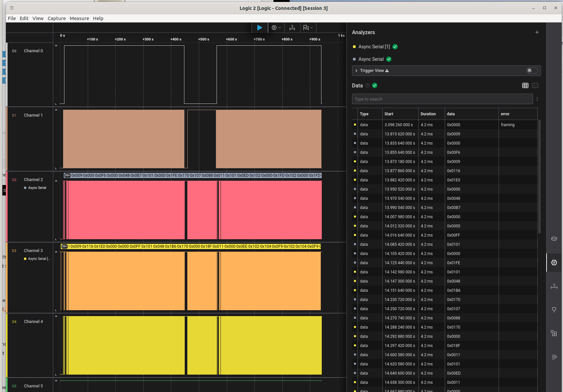
Task: Click the Type to search field
Action: (x=442, y=99)
